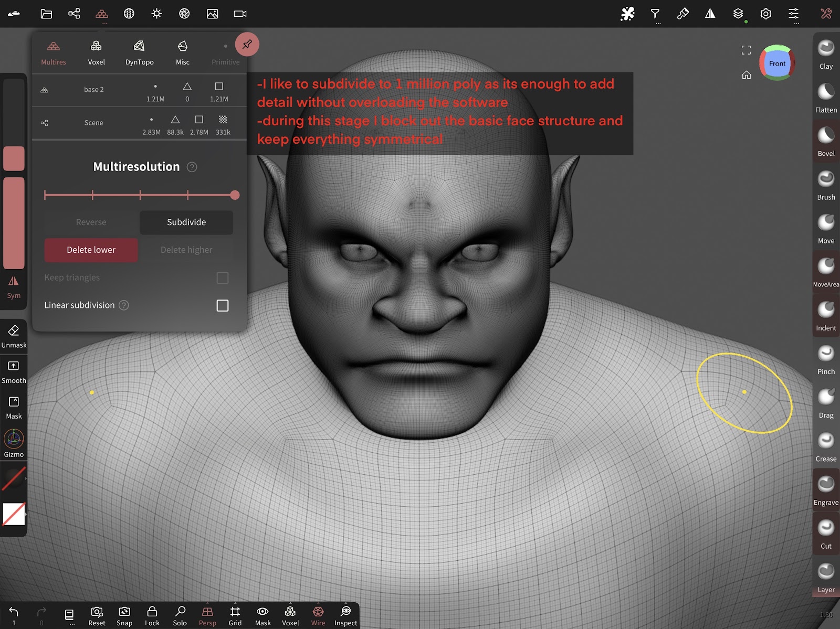
Task: Unpin the topology panel
Action: [x=247, y=45]
